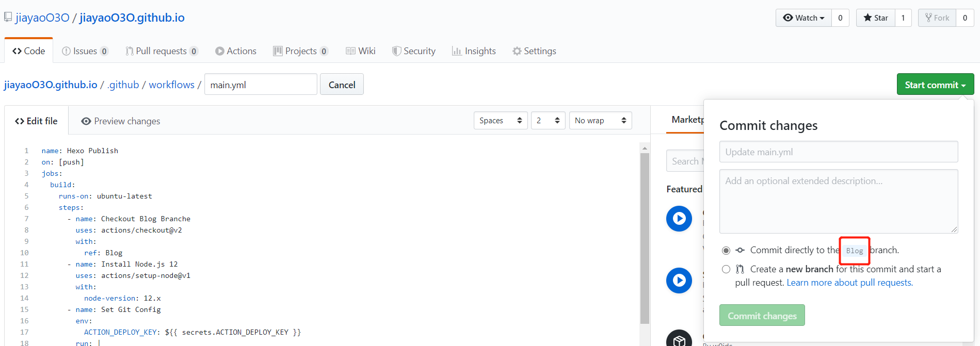Open the Code tab
Viewport: 980px width, 346px height.
tap(29, 51)
